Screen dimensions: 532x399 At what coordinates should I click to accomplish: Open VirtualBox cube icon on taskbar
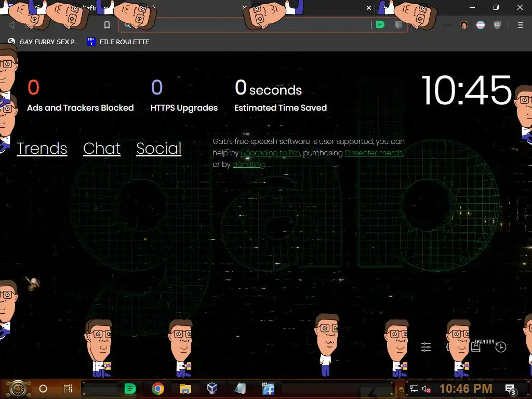pyautogui.click(x=212, y=389)
